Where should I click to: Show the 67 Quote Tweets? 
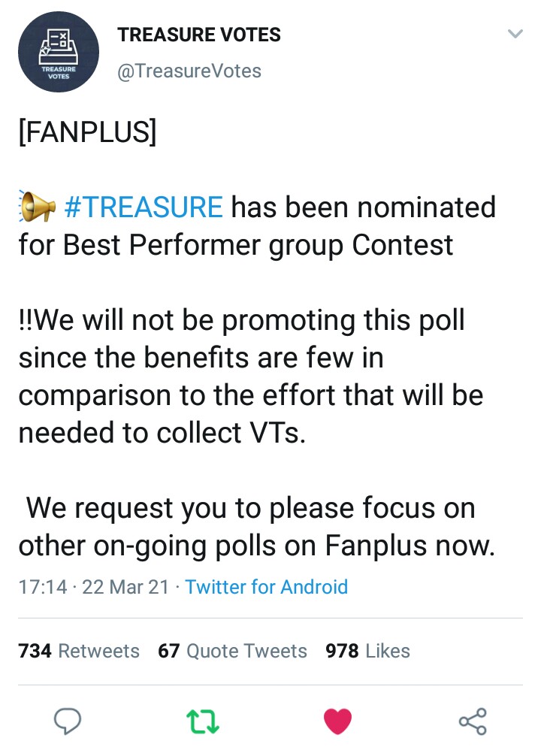(232, 651)
